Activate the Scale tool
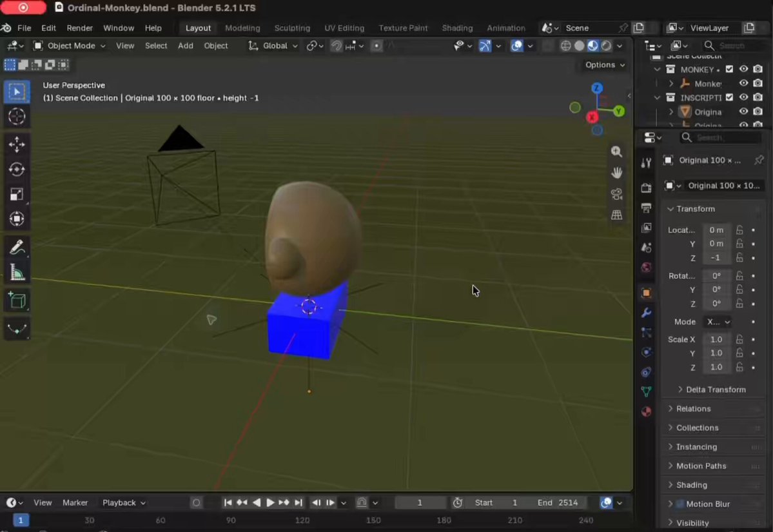Screen dimensions: 773x532 17,194
